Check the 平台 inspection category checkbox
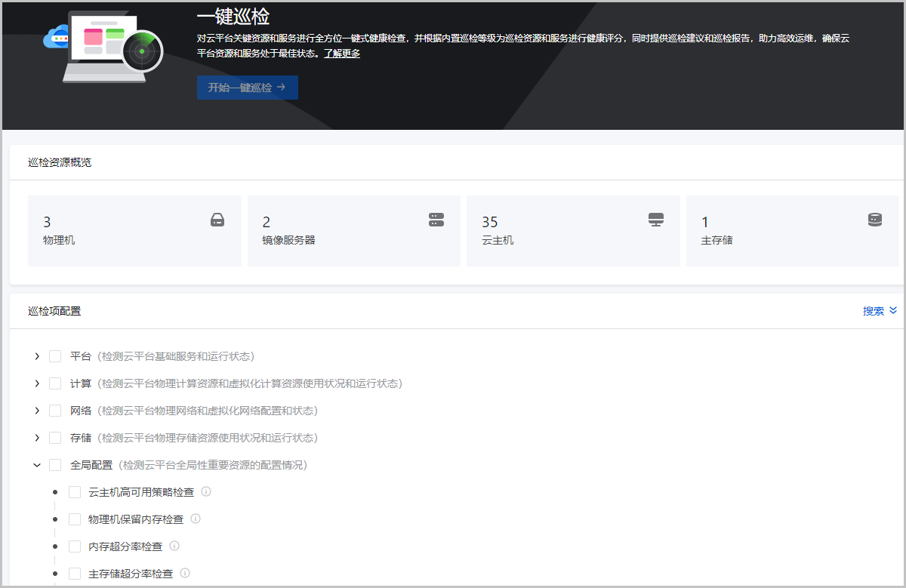 pos(55,356)
